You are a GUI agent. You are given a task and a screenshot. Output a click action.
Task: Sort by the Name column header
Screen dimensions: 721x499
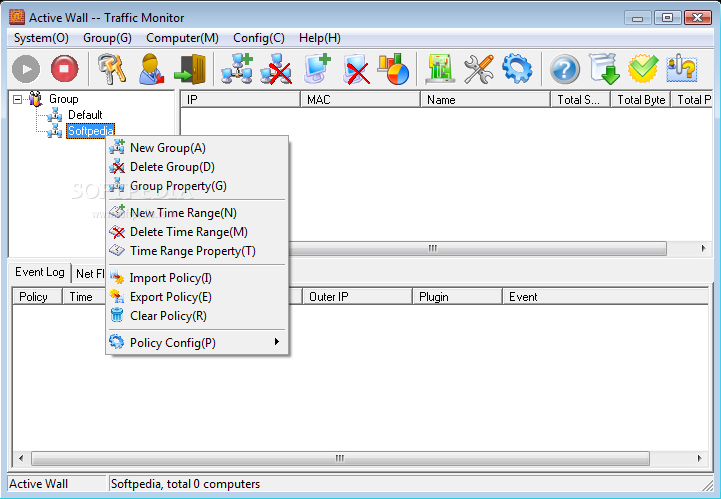(x=485, y=100)
